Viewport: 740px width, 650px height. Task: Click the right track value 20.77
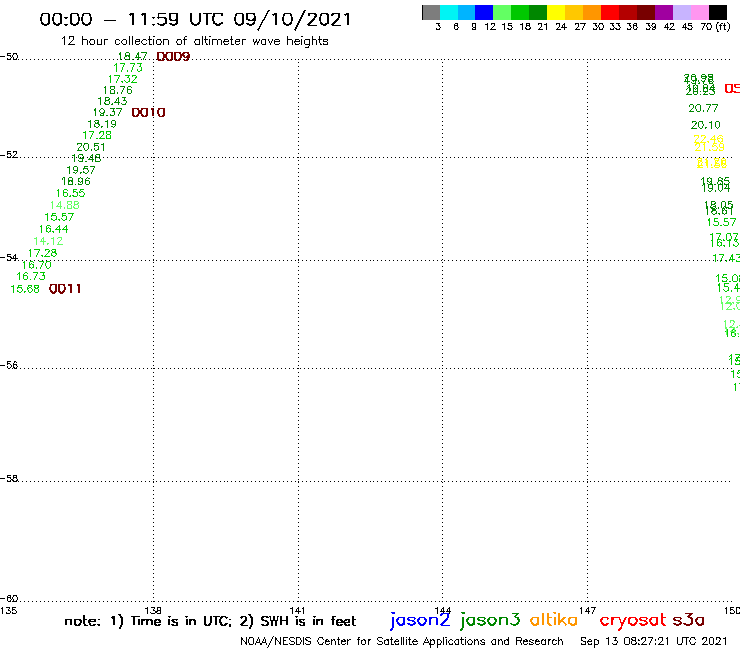703,109
